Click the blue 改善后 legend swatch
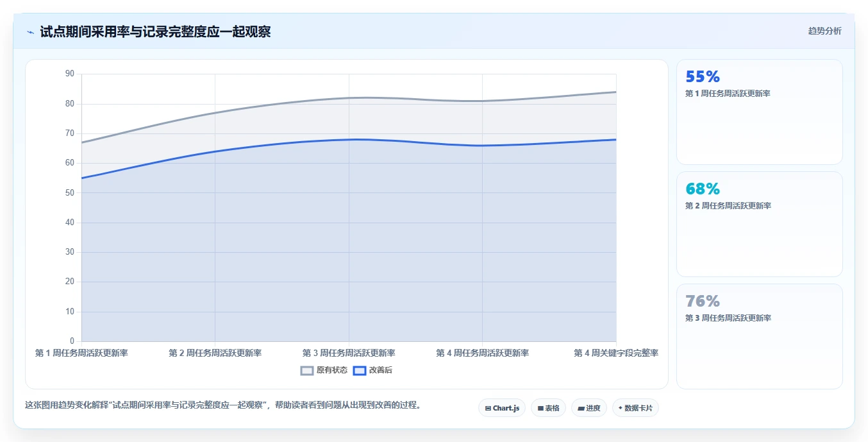Screen dimensions: 868x442 point(360,370)
